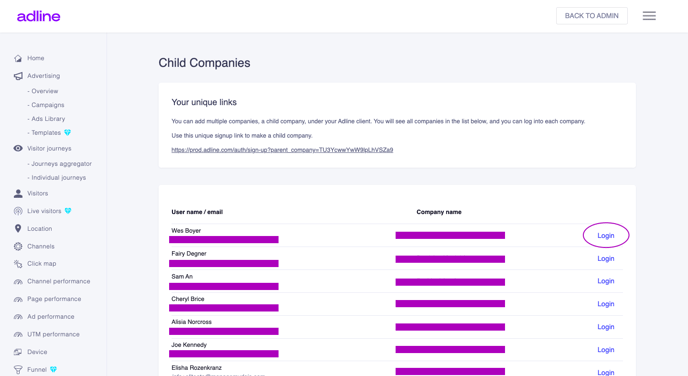
Task: Open Ads Library in the sidebar
Action: 46,118
